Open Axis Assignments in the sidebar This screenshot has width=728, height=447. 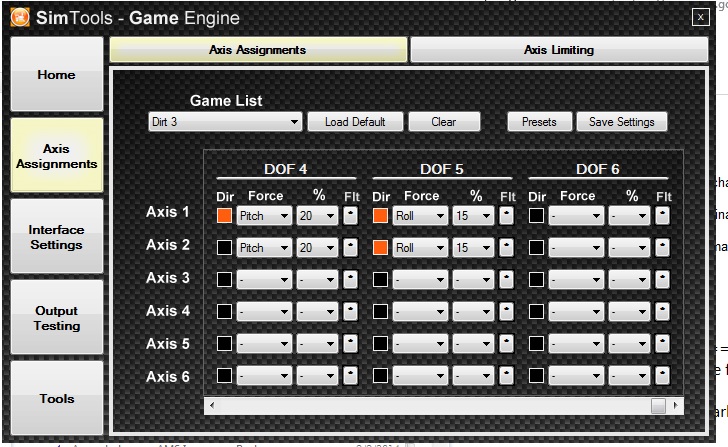(x=57, y=155)
